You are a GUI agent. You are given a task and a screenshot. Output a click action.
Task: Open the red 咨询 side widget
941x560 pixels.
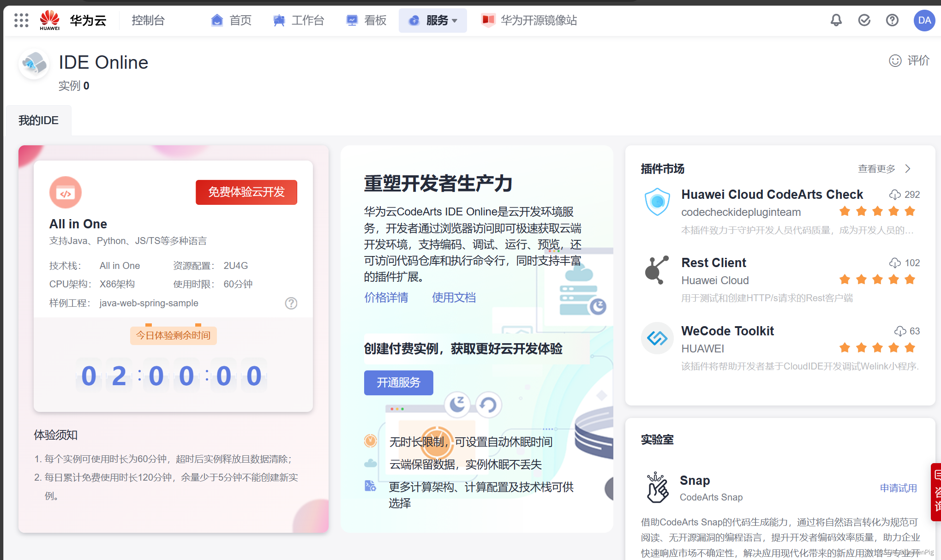coord(936,492)
